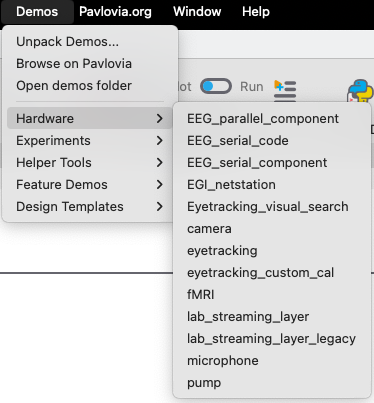Screen dimensions: 374x403
Task: Open the EGI_netstation demo
Action: [x=272, y=185]
